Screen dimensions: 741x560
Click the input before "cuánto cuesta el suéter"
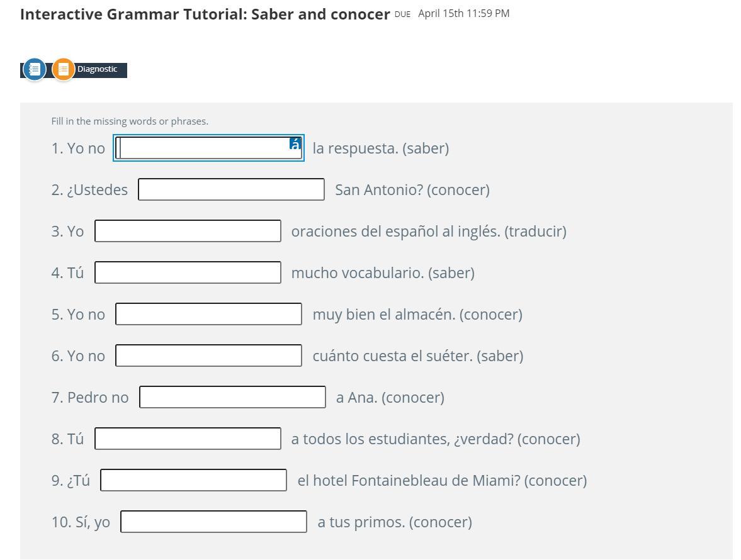(208, 356)
